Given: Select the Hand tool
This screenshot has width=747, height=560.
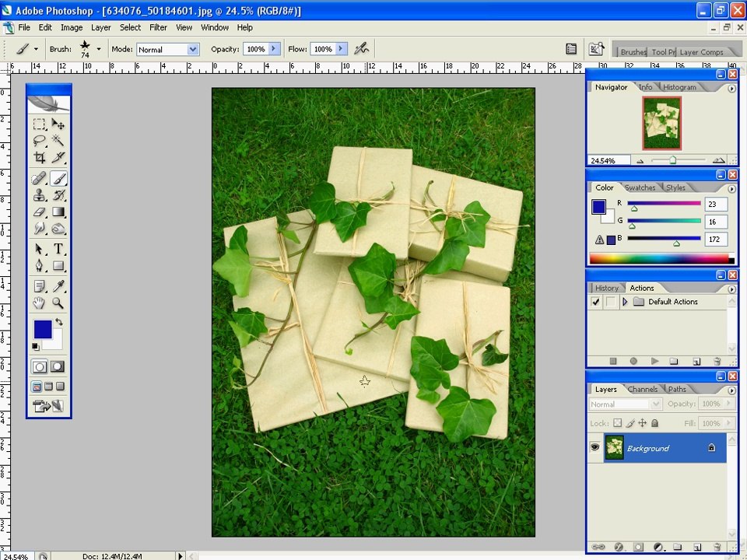Looking at the screenshot, I should [39, 303].
